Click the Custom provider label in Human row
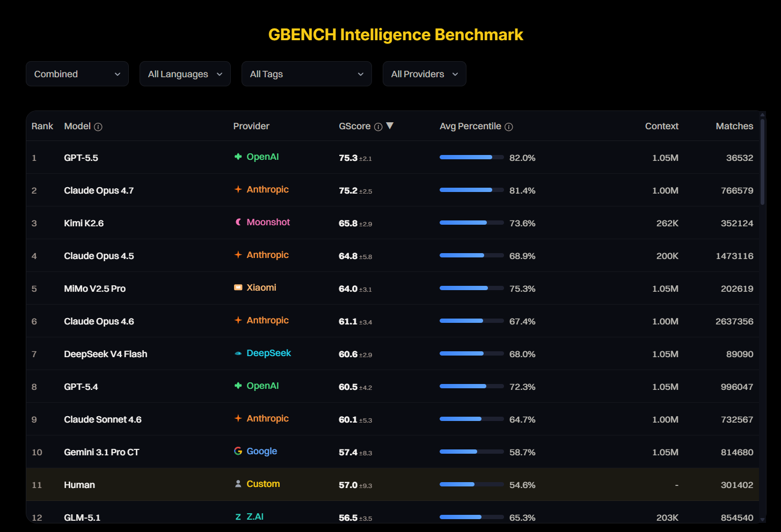781x532 pixels. (263, 484)
